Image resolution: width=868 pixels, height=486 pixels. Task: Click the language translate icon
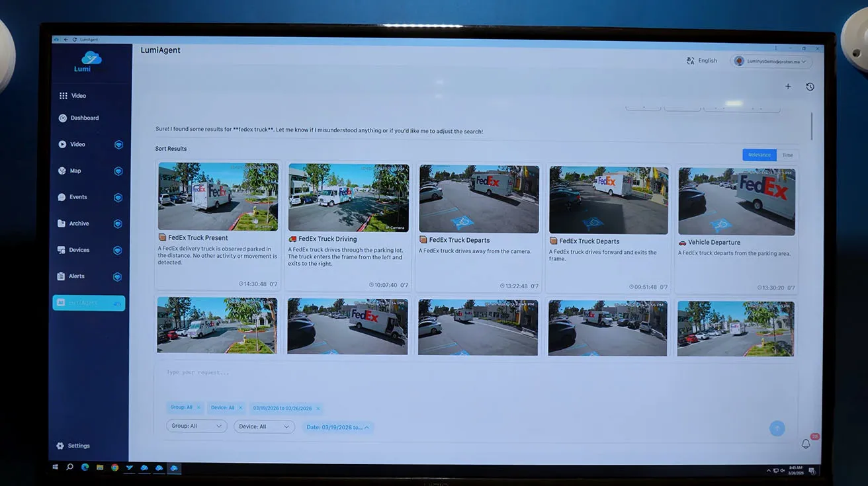691,61
